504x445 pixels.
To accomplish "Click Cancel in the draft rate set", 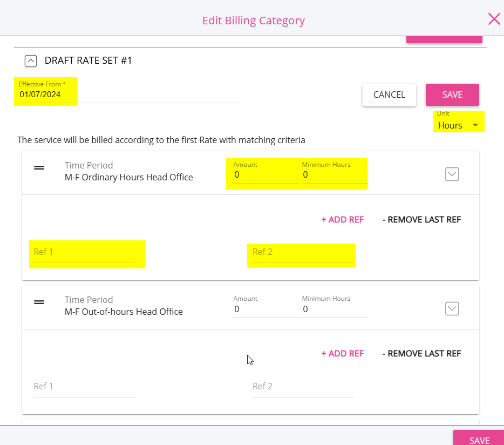I will click(389, 95).
